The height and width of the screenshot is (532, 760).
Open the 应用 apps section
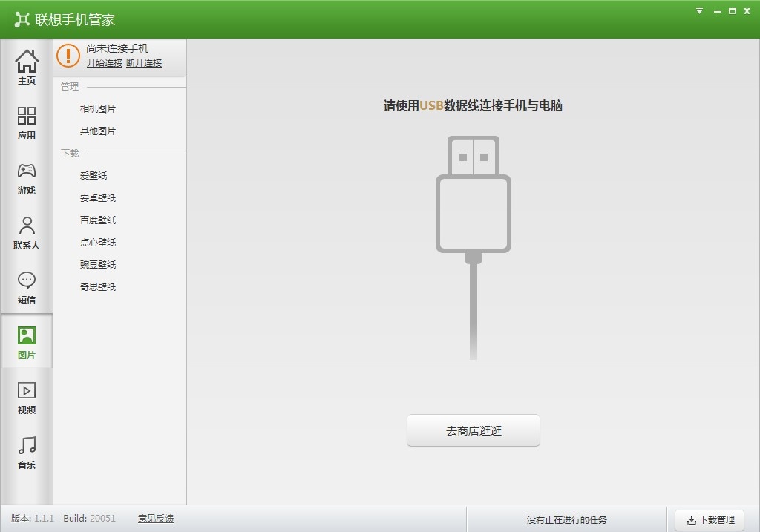point(27,122)
